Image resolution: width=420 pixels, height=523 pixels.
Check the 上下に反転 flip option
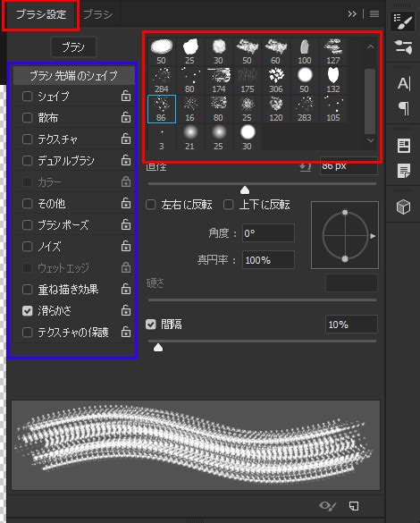tap(229, 205)
